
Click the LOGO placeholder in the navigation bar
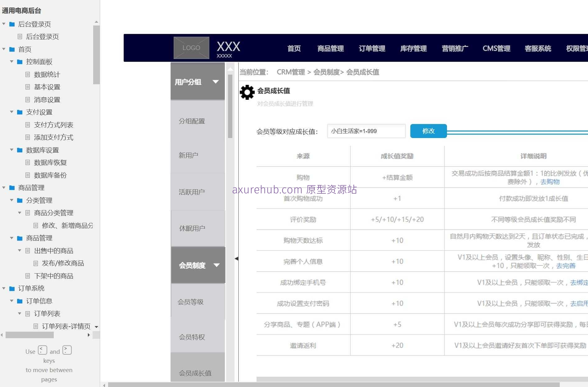pos(191,48)
